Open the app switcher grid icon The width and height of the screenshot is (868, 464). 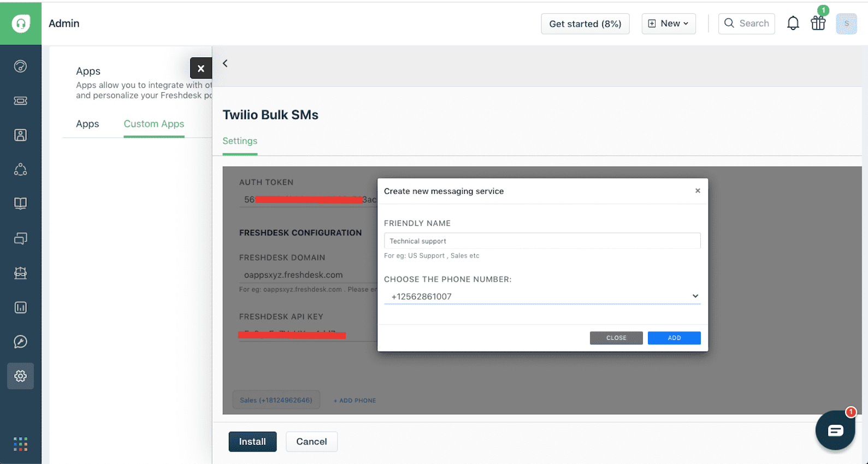coord(21,444)
